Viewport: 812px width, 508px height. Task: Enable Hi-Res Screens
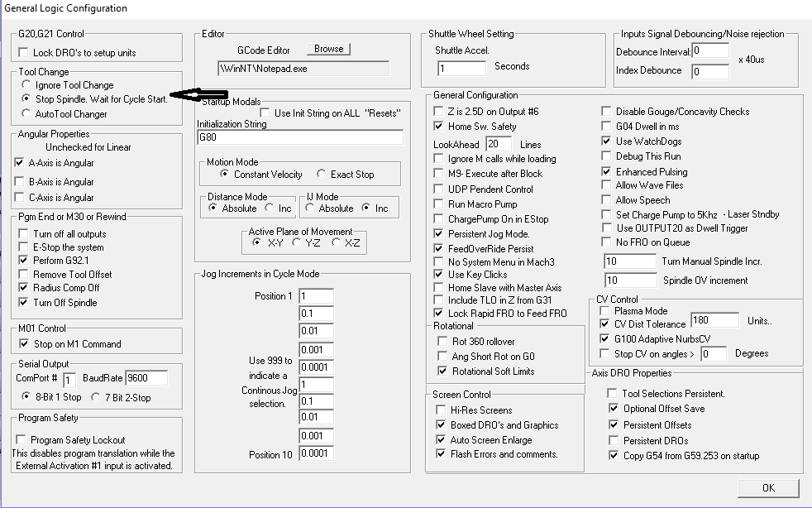pos(441,410)
